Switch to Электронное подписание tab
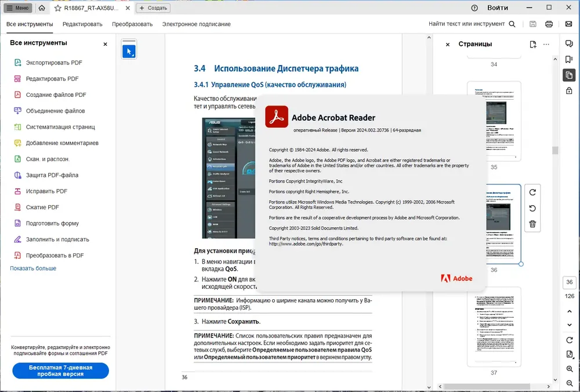Viewport: 580px width, 392px height. pyautogui.click(x=197, y=24)
